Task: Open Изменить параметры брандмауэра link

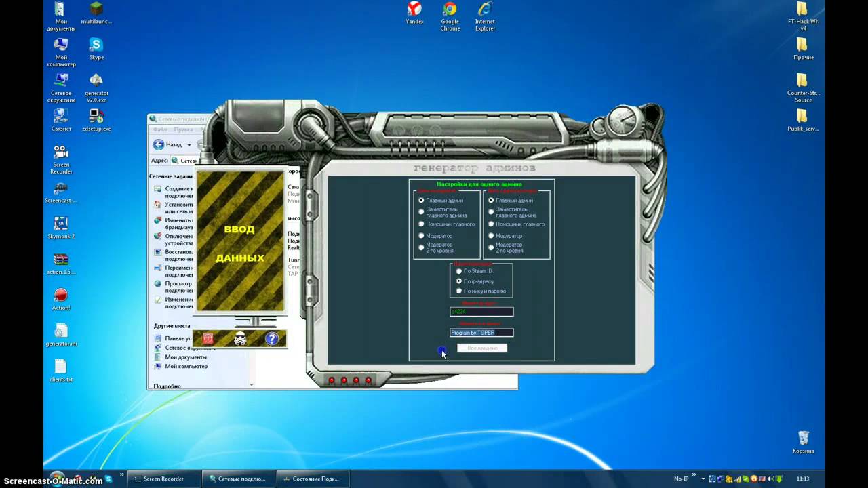Action: (x=174, y=224)
